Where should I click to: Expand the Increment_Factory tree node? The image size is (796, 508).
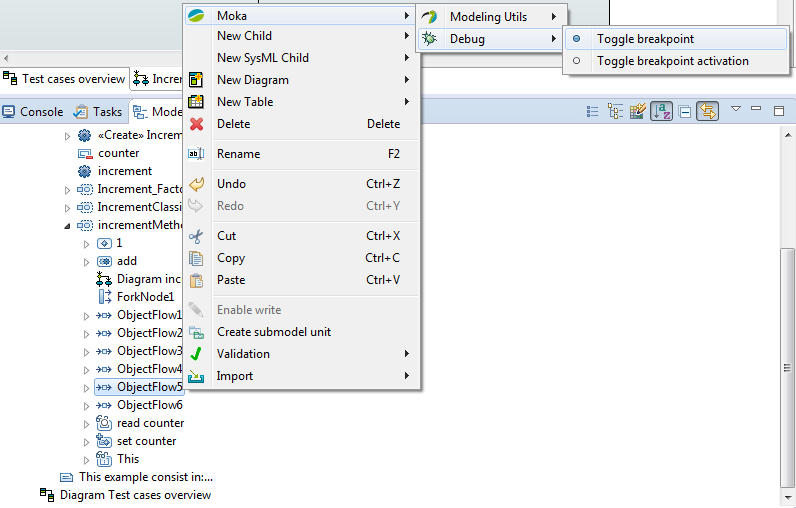click(x=67, y=190)
